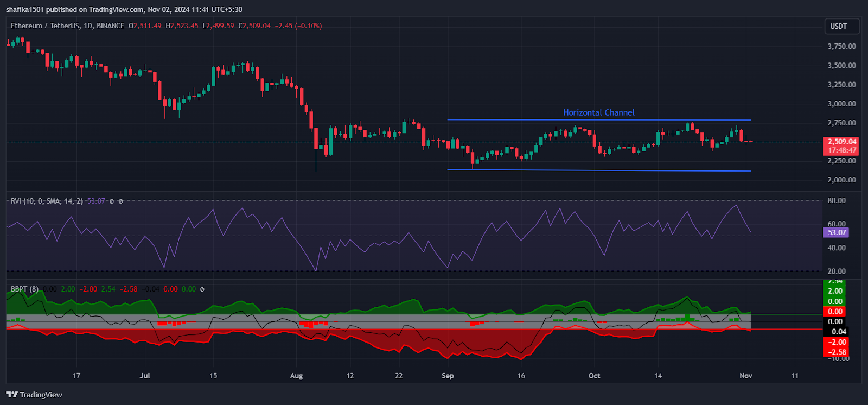Click the red 2,509.04 current price label
The width and height of the screenshot is (868, 405).
842,141
